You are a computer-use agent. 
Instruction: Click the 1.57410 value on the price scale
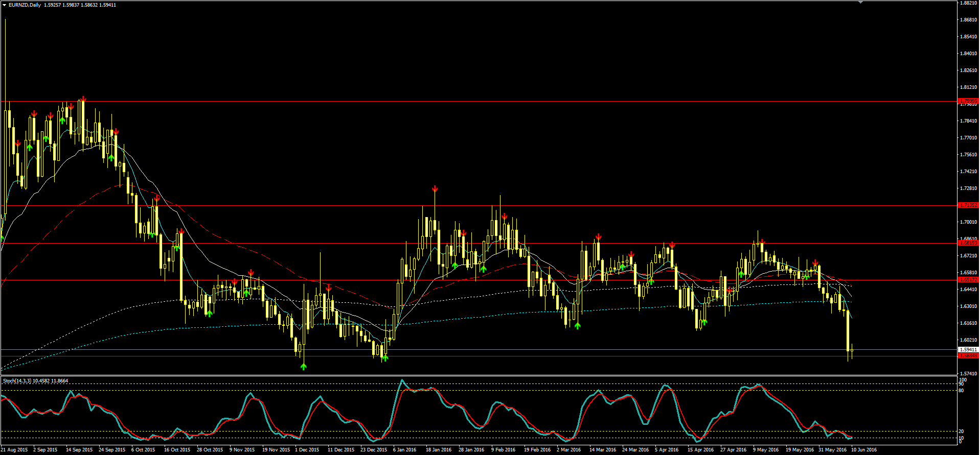[969, 374]
